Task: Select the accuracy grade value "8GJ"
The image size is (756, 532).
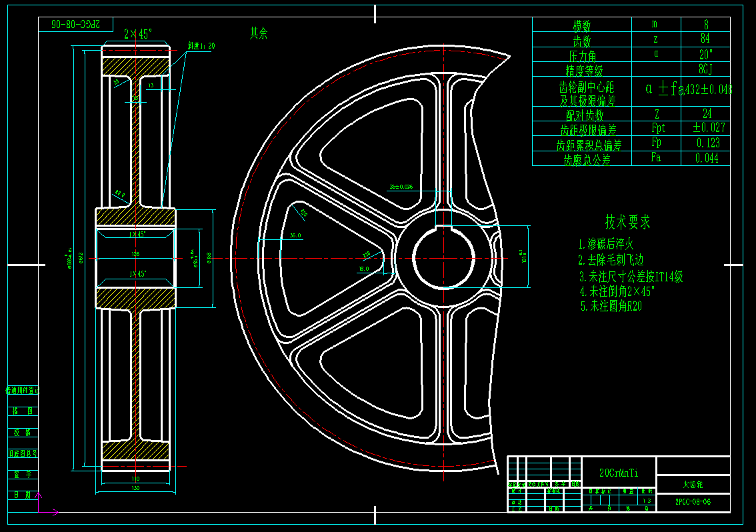Action: click(705, 69)
